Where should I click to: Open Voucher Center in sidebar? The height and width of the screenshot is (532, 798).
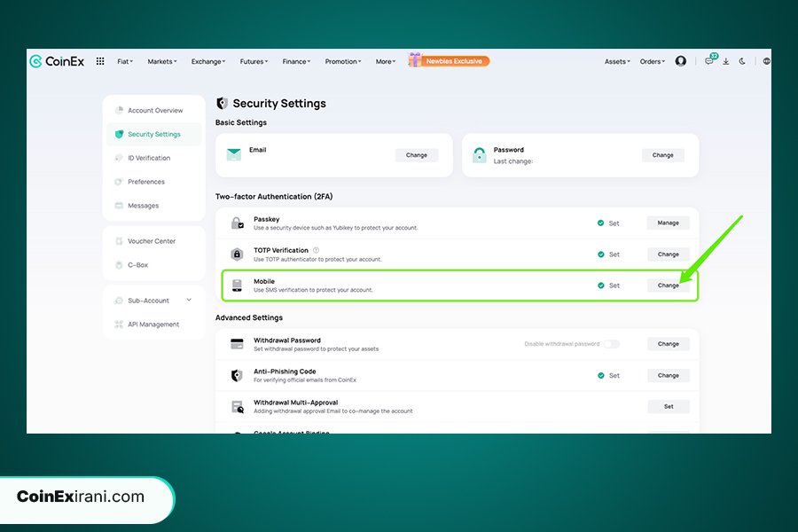[154, 241]
